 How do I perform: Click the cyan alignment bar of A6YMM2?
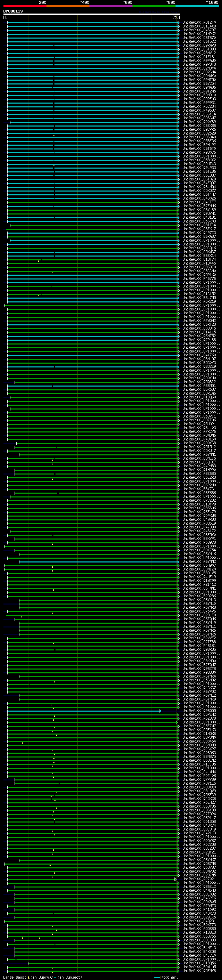[x=99, y=562]
